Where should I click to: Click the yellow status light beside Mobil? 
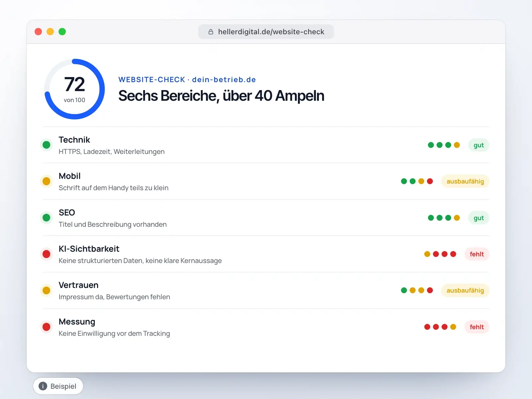[47, 181]
